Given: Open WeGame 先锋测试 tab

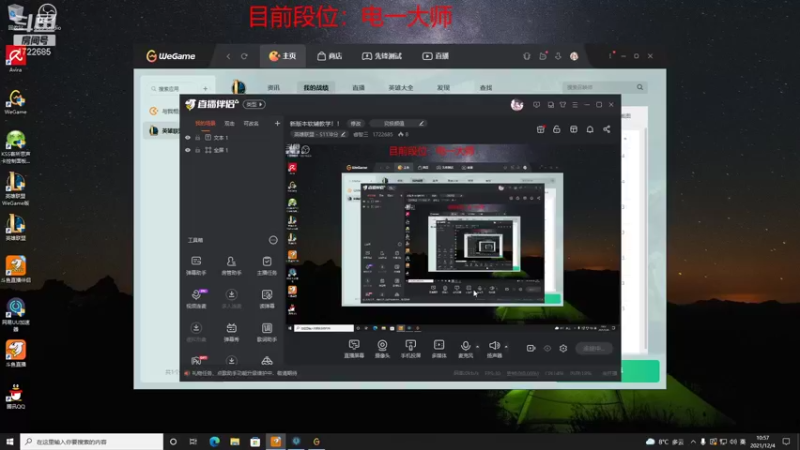Looking at the screenshot, I should pos(382,56).
